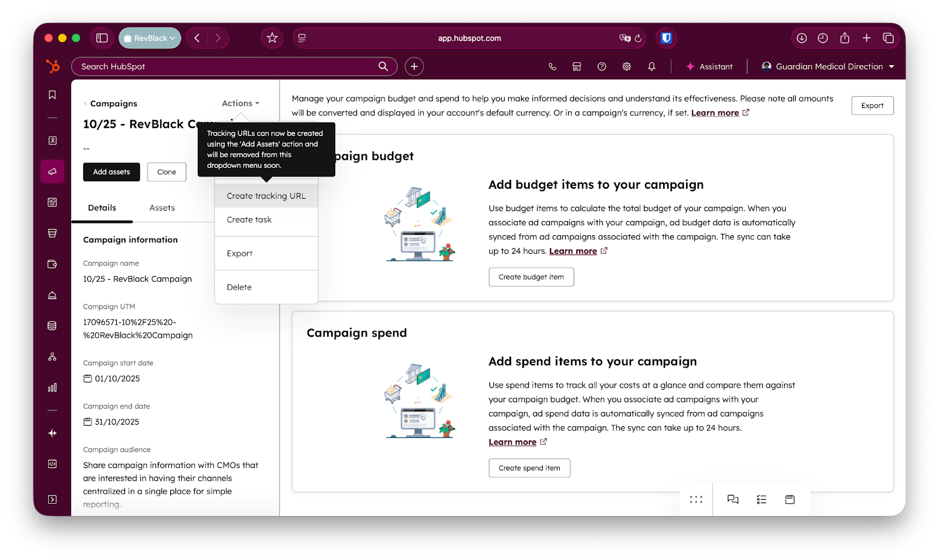This screenshot has width=939, height=560.
Task: Choose Export in the Actions menu
Action: coord(266,253)
